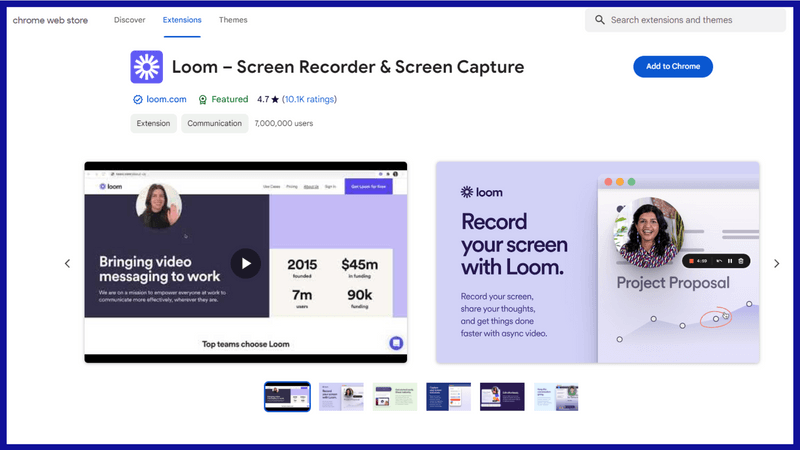This screenshot has width=800, height=450.
Task: Click the rating star icon
Action: (x=276, y=100)
